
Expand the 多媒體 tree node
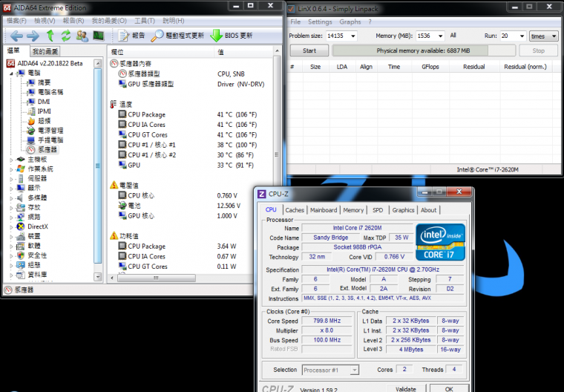(12, 198)
